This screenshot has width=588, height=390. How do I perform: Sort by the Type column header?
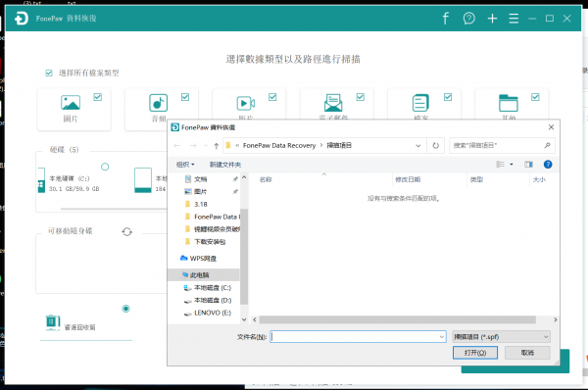click(x=476, y=179)
